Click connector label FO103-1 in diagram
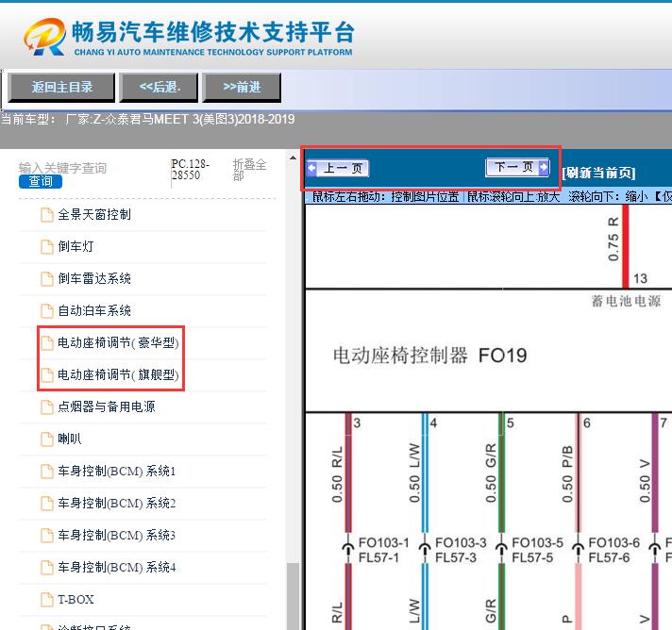Viewport: 672px width, 630px height. coord(383,543)
